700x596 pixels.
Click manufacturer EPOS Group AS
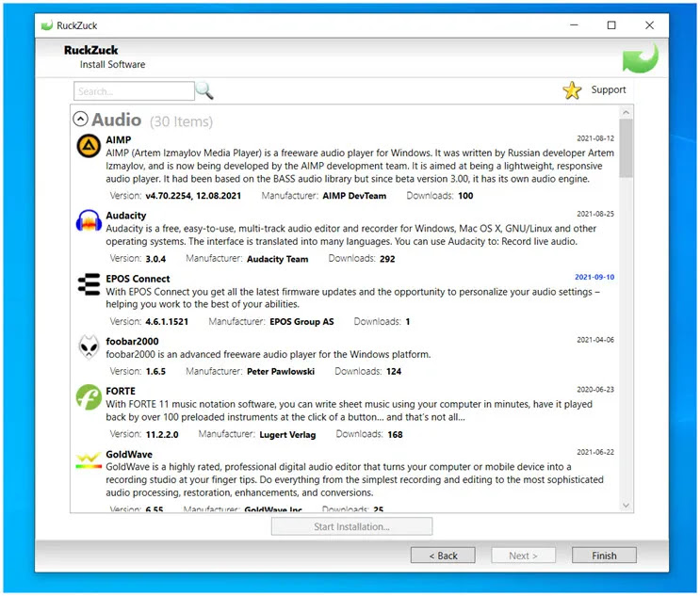point(301,322)
